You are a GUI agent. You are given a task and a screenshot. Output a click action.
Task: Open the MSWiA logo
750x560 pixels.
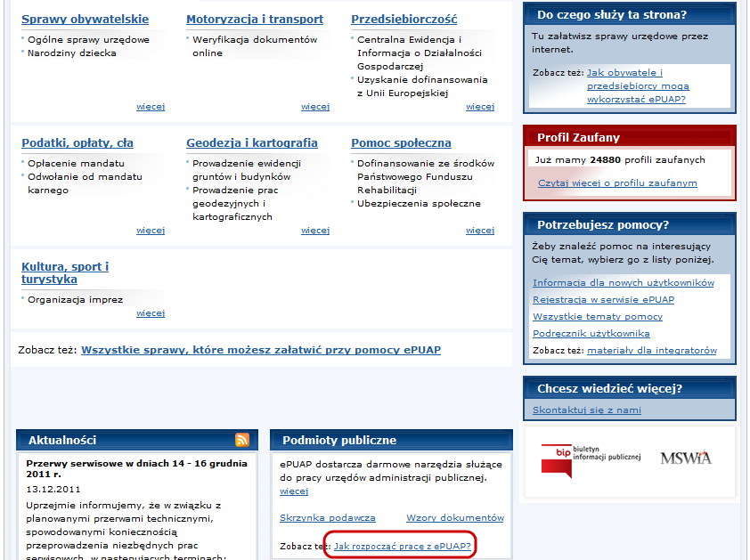(x=686, y=459)
